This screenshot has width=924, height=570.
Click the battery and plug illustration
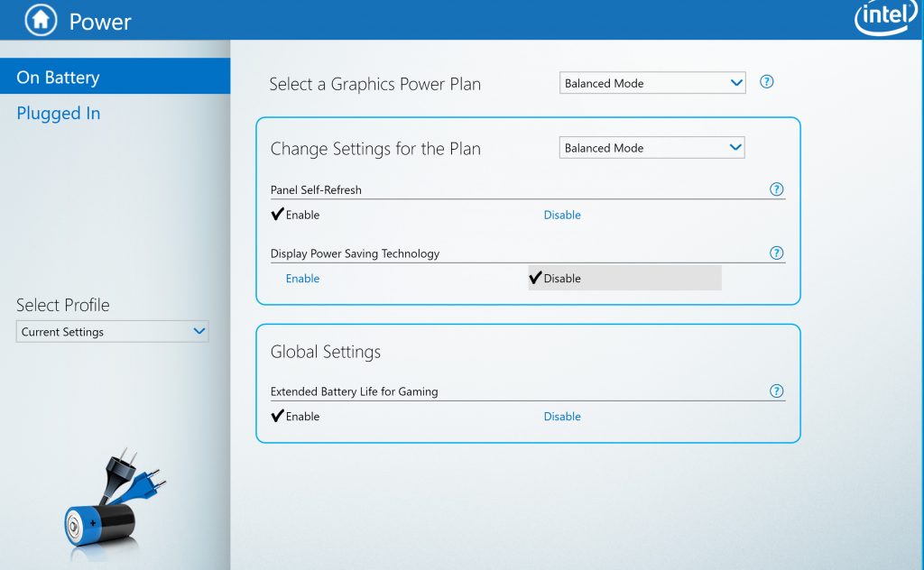(112, 503)
